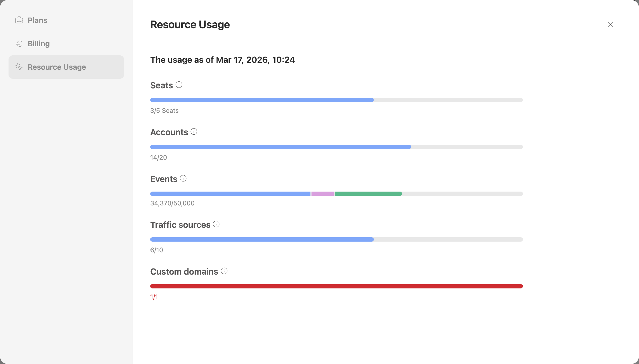Click the 'Accounts' section heading
The width and height of the screenshot is (639, 364).
[169, 132]
